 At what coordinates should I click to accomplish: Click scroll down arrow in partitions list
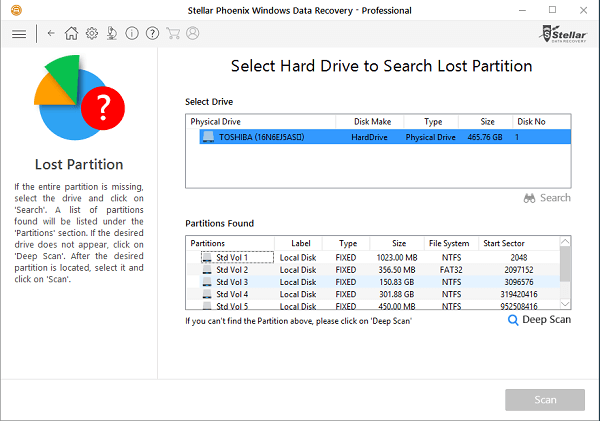(565, 304)
